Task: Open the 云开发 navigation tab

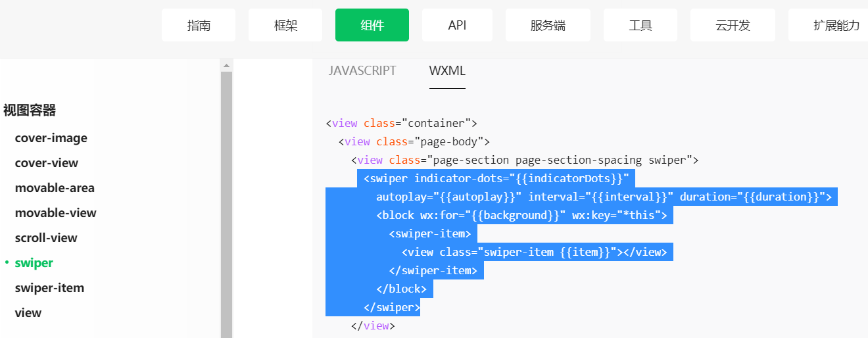Action: [x=733, y=25]
